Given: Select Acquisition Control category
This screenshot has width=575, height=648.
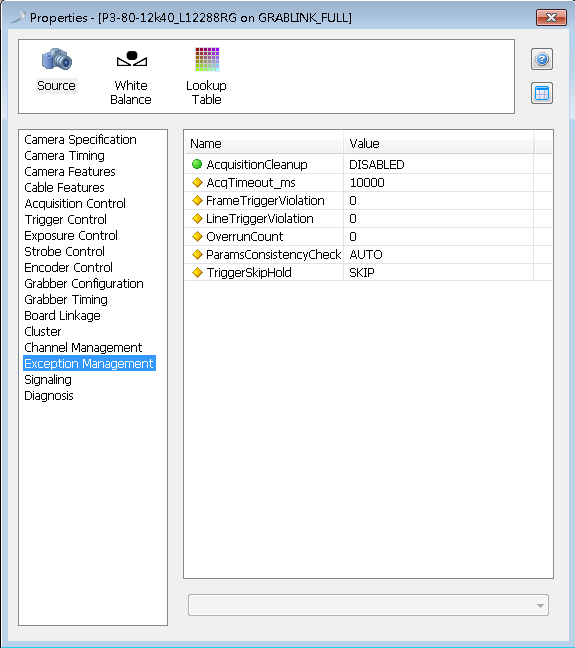Looking at the screenshot, I should (x=75, y=204).
